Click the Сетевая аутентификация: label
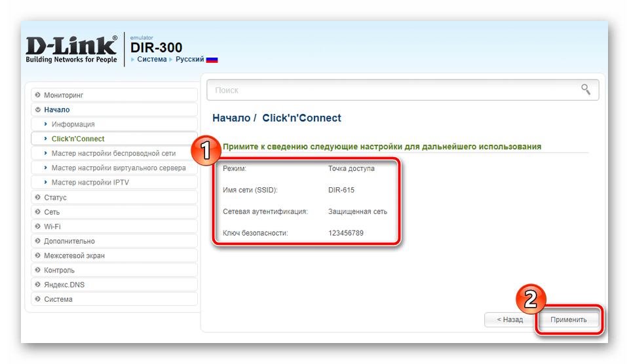The width and height of the screenshot is (629, 364). (265, 211)
